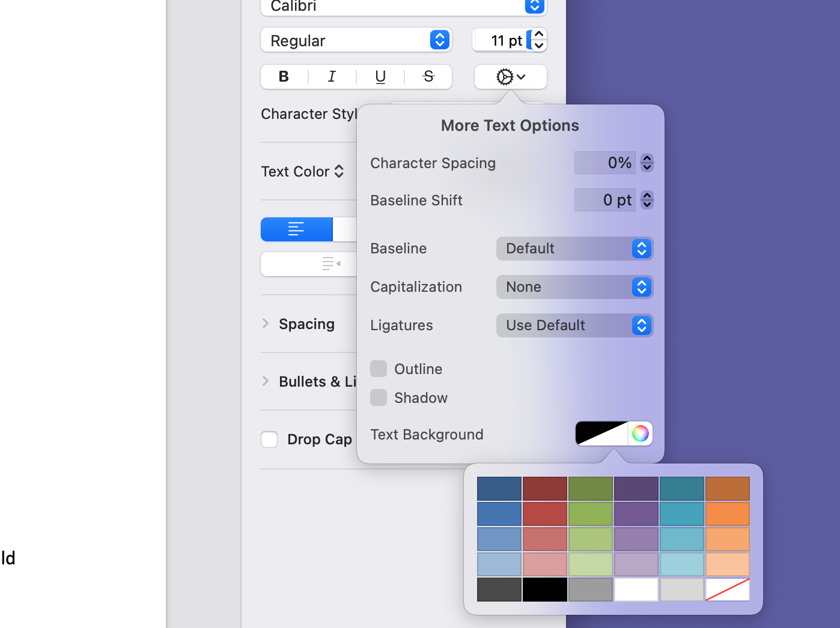Open the Ligatures dropdown

tap(574, 325)
